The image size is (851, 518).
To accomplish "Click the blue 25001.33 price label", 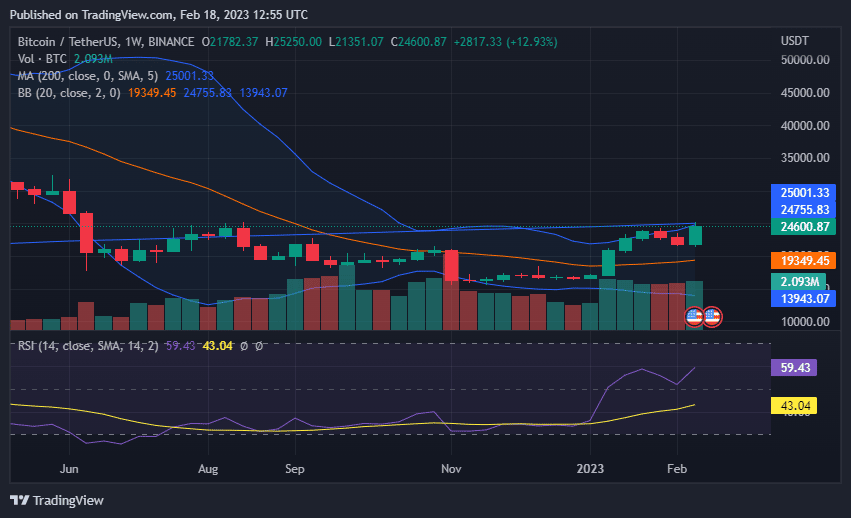I will coord(805,193).
